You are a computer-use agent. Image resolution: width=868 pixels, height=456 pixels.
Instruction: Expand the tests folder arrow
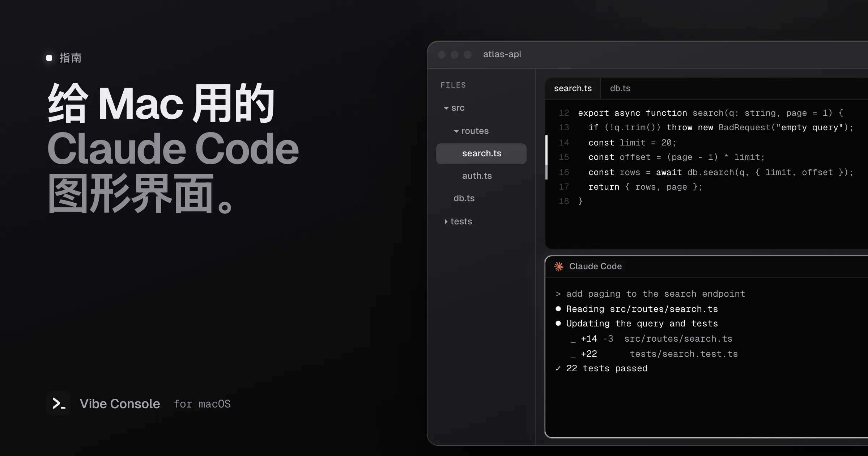[446, 221]
